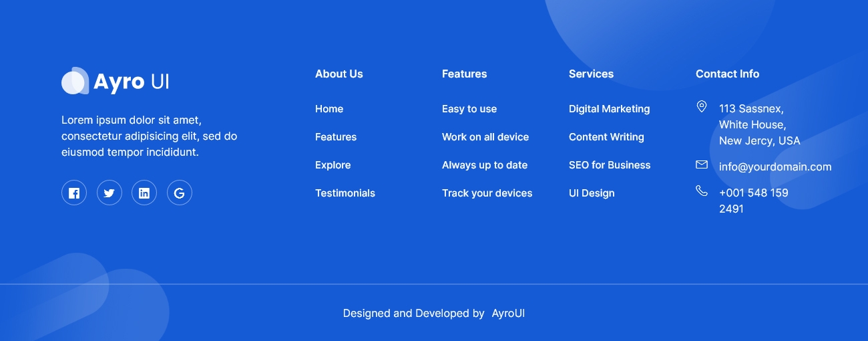Viewport: 868px width, 341px height.
Task: Click the LinkedIn social icon
Action: tap(144, 193)
